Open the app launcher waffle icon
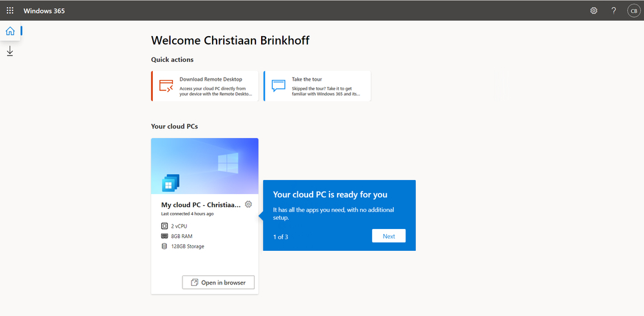This screenshot has height=316, width=644. [10, 11]
